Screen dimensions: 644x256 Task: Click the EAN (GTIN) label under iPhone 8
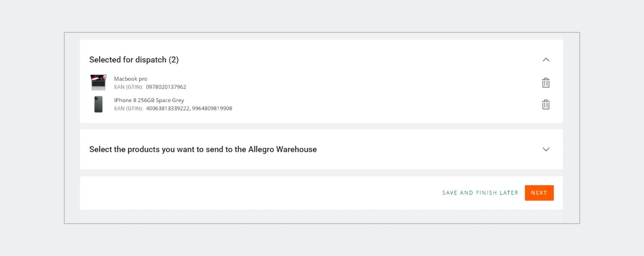[128, 108]
